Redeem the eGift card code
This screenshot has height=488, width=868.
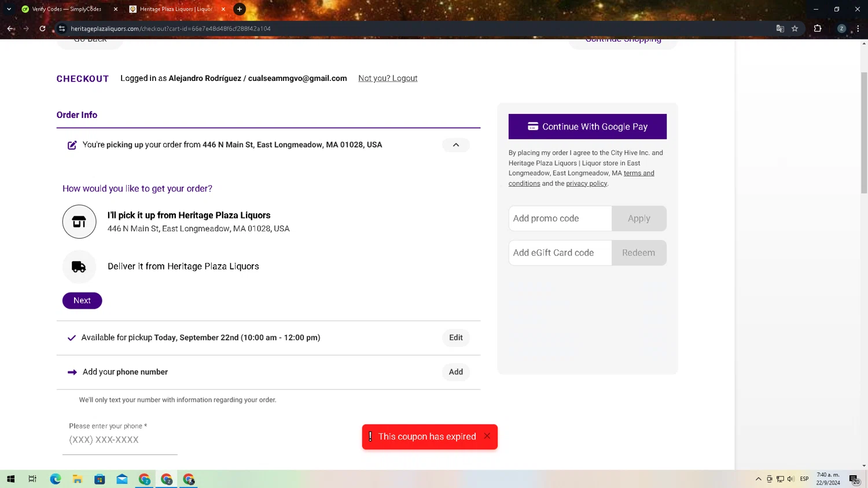(x=639, y=253)
